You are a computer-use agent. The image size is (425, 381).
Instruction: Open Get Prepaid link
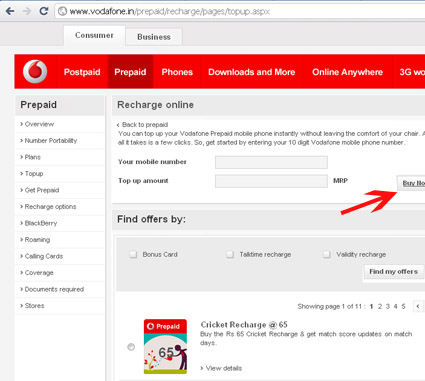(42, 190)
